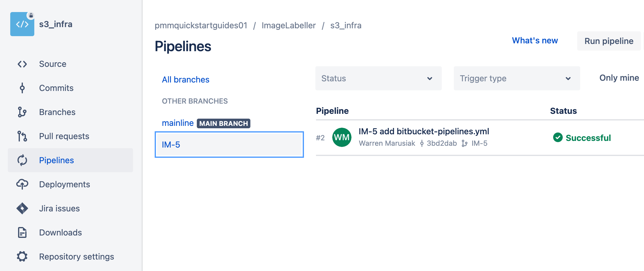The height and width of the screenshot is (271, 644).
Task: Click the Downloads document icon
Action: pyautogui.click(x=22, y=232)
